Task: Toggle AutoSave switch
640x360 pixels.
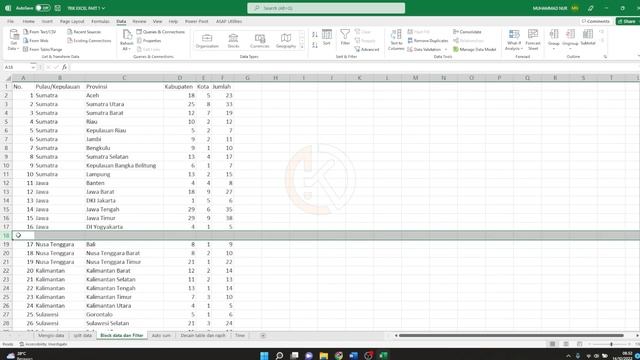Action: (42, 8)
